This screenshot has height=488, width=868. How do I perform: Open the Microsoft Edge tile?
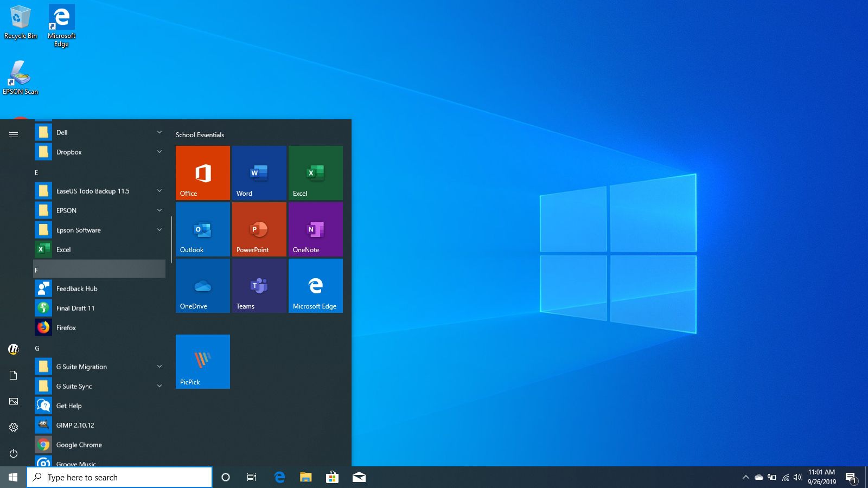pyautogui.click(x=316, y=286)
